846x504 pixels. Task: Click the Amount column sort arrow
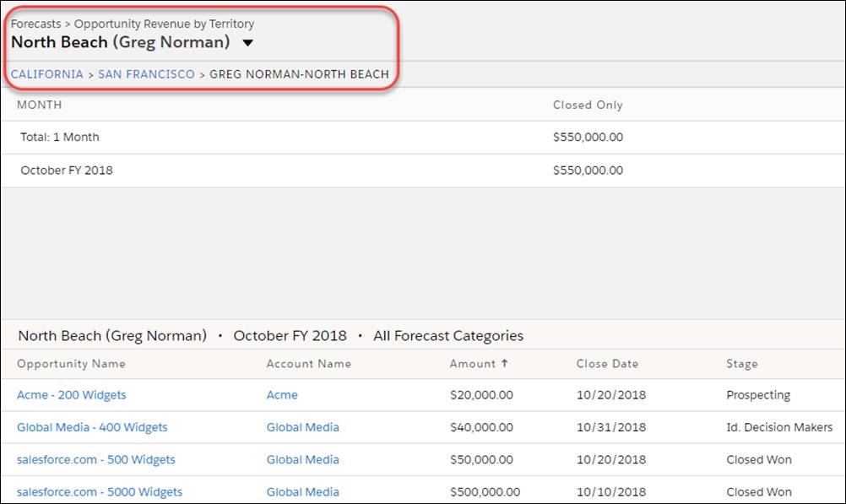[x=504, y=363]
